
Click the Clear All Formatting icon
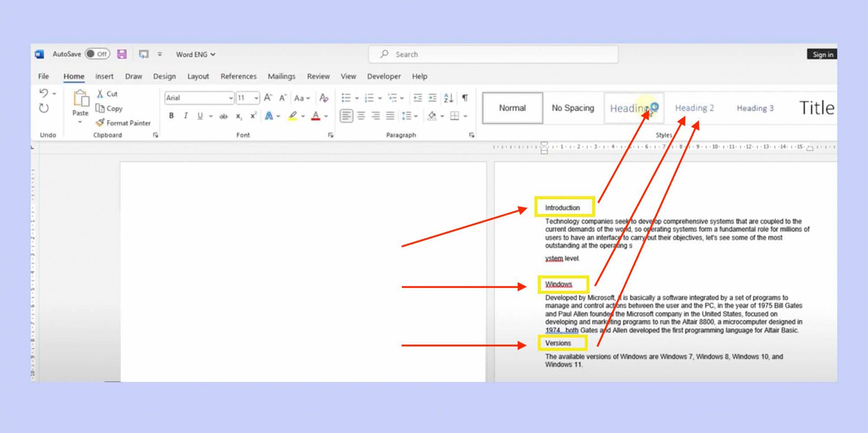click(324, 98)
